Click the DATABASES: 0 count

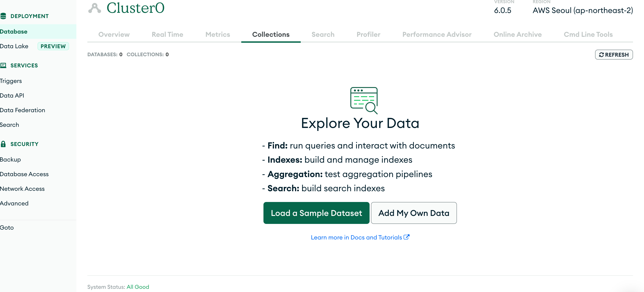pyautogui.click(x=105, y=54)
